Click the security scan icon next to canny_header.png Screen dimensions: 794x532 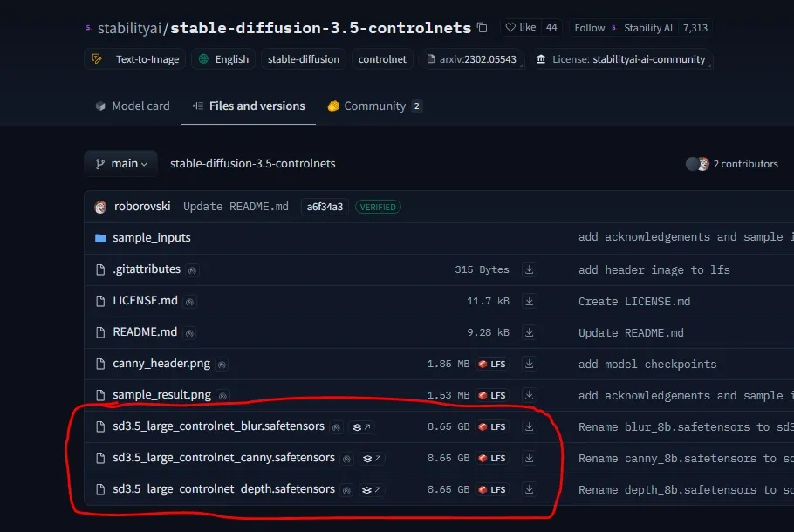pos(222,365)
